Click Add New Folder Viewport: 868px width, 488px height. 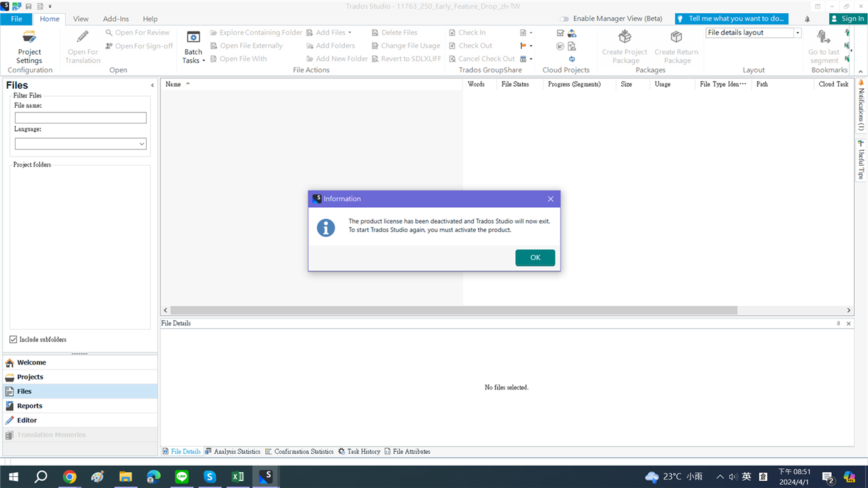[x=337, y=59]
